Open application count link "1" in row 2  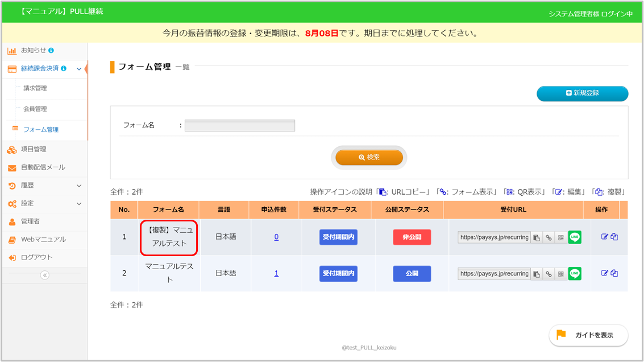point(276,274)
